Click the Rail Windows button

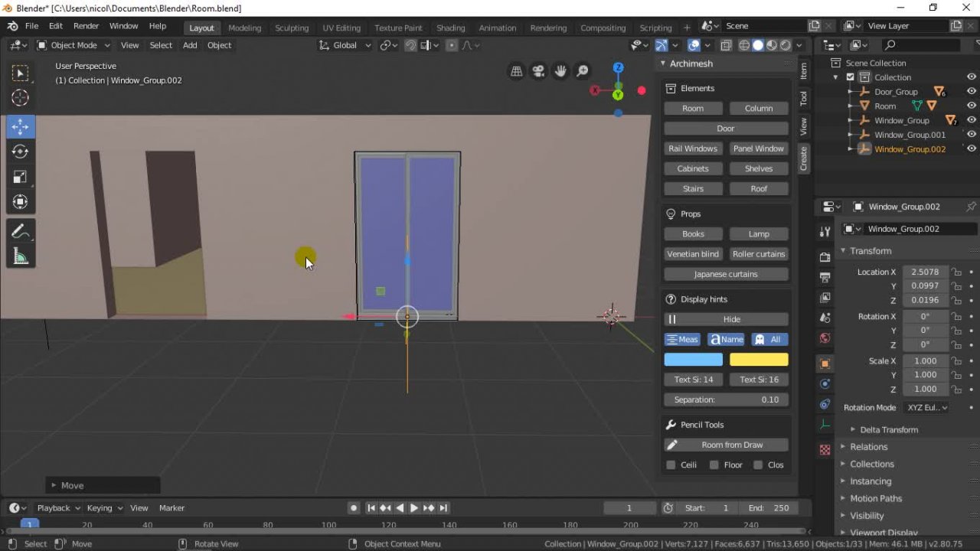click(692, 148)
